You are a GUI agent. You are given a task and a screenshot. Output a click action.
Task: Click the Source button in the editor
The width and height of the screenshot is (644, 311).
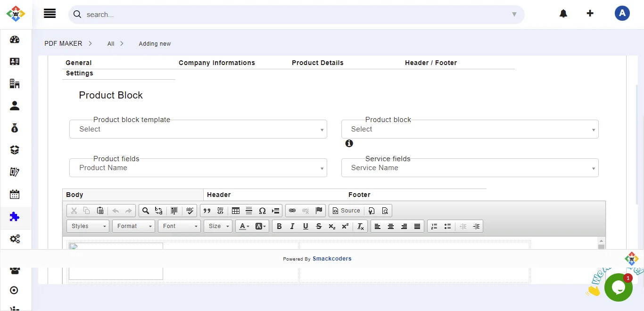pyautogui.click(x=346, y=211)
